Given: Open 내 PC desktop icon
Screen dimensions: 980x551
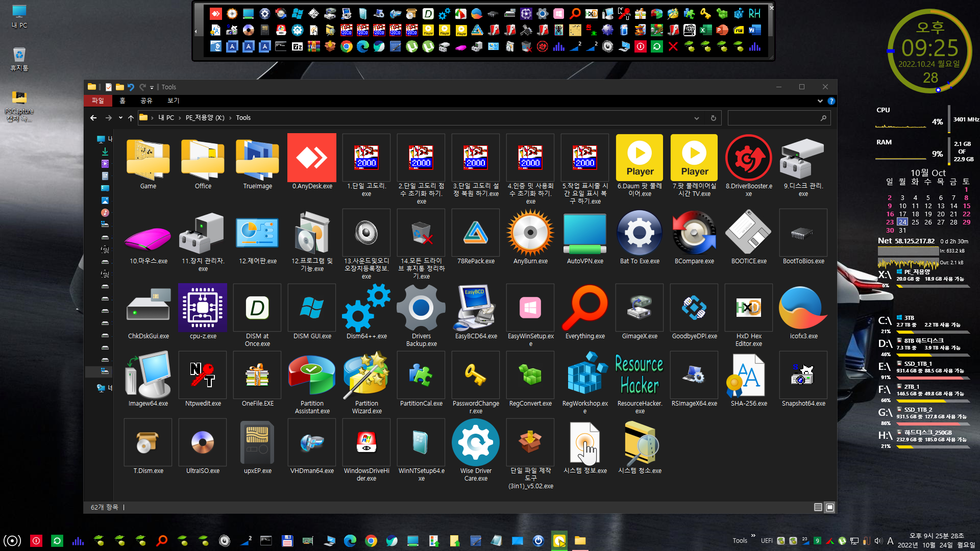Looking at the screenshot, I should coord(19,16).
